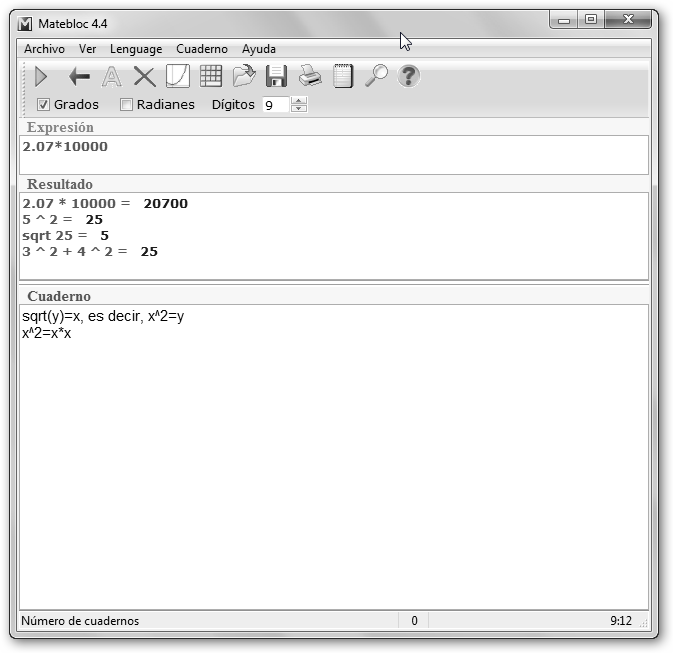Click the play/evaluate expression arrow icon

(x=41, y=76)
